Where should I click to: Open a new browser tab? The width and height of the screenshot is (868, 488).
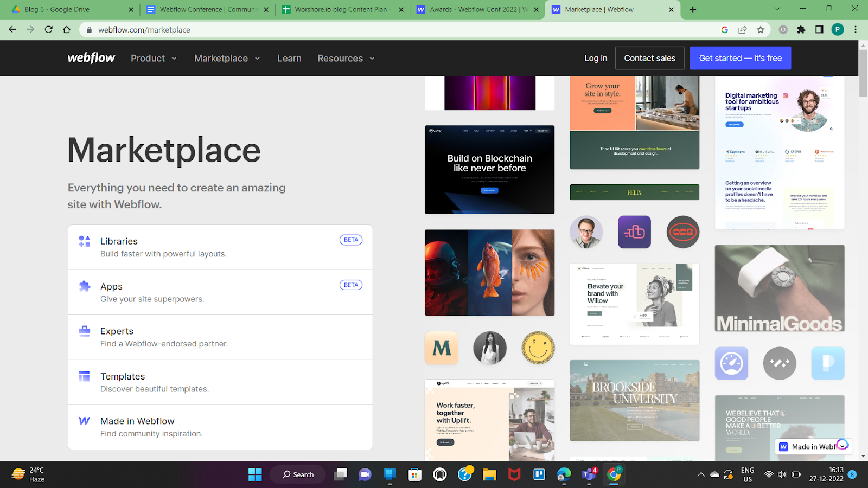(693, 9)
